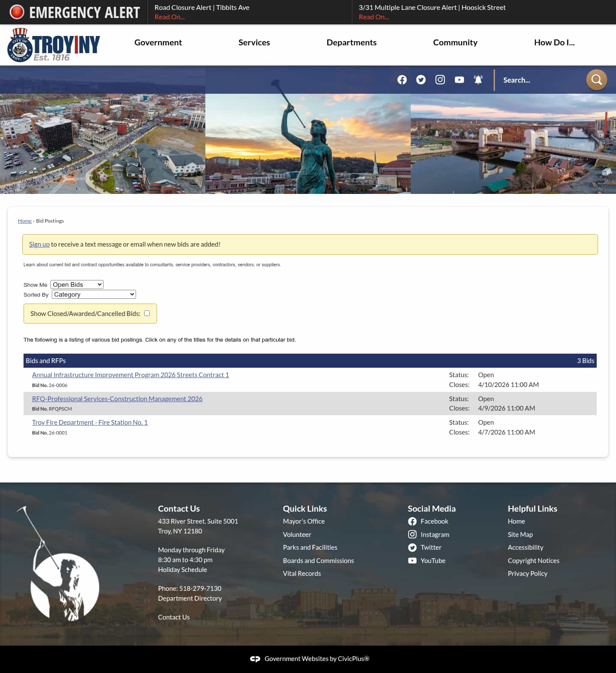Open the Department Directory footer link
This screenshot has height=673, width=616.
[190, 599]
